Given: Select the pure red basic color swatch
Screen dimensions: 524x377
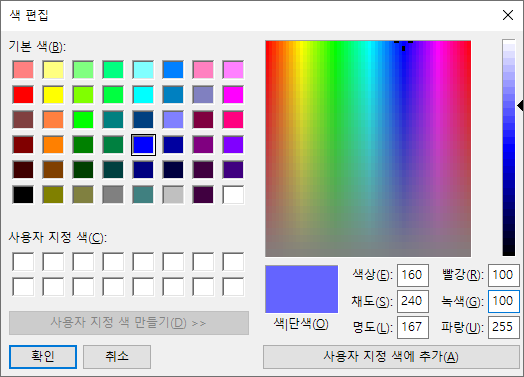Looking at the screenshot, I should pyautogui.click(x=23, y=95).
